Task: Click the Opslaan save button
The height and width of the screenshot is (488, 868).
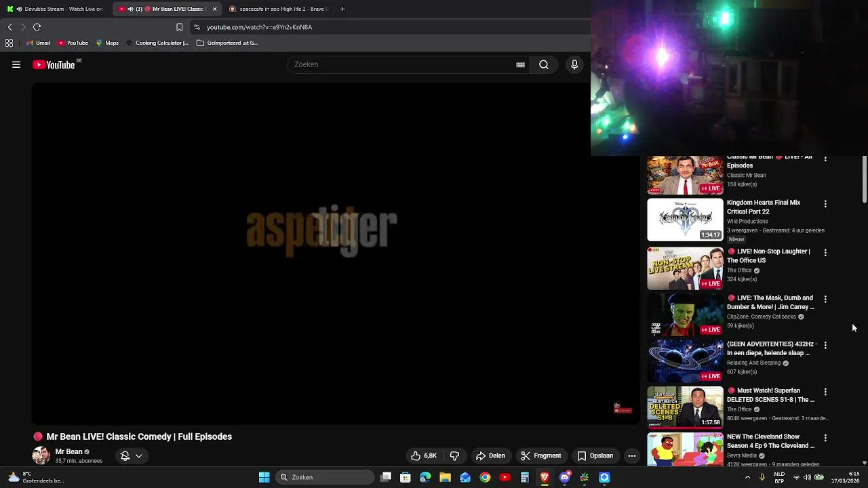Action: point(595,455)
